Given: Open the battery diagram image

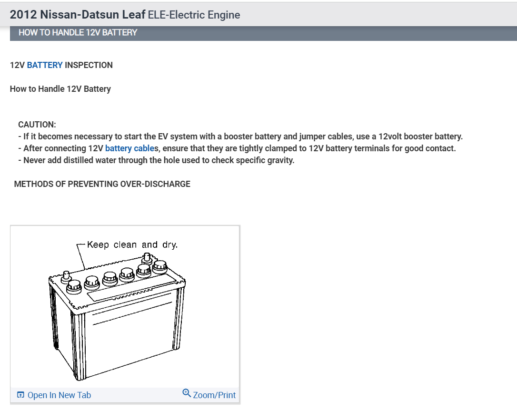Looking at the screenshot, I should 125,307.
